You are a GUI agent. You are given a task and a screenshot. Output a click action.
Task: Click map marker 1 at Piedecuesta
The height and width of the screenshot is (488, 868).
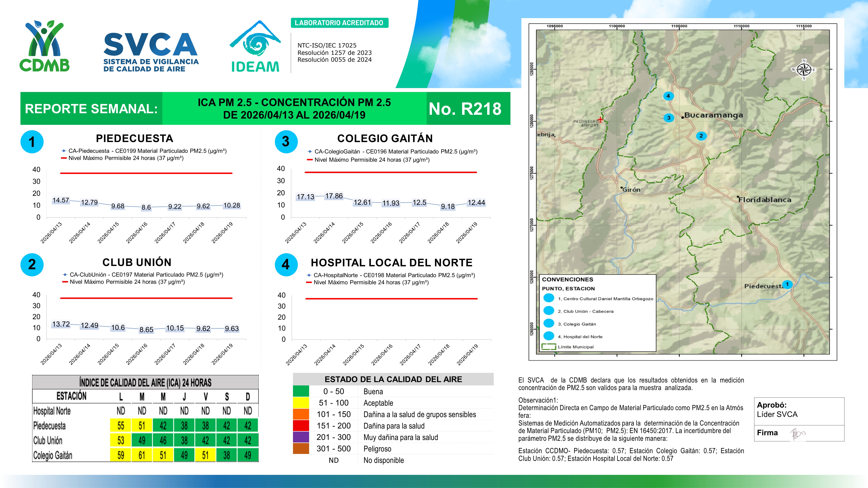(787, 284)
